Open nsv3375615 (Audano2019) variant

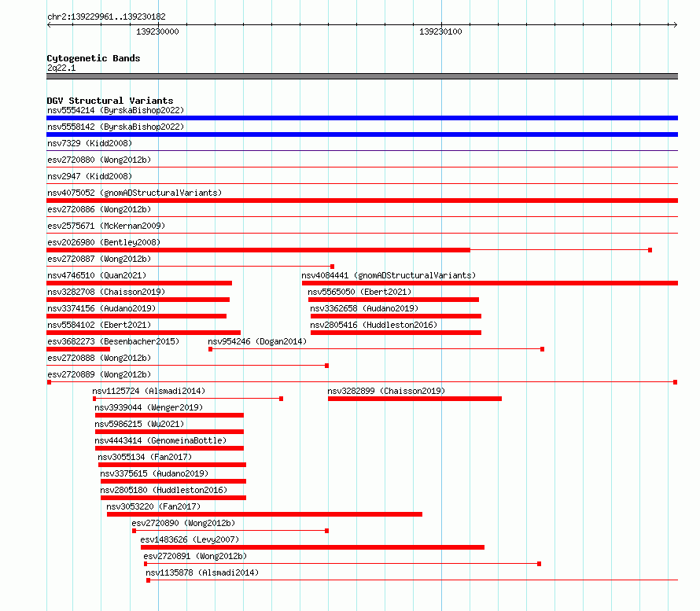point(154,473)
